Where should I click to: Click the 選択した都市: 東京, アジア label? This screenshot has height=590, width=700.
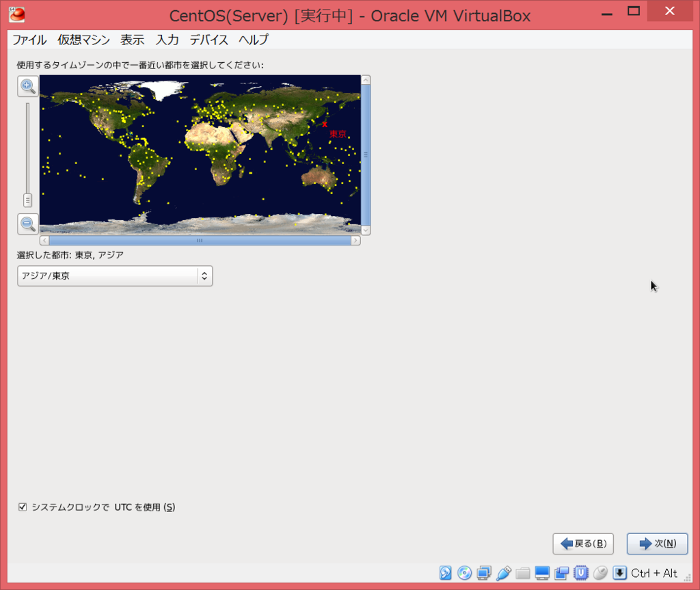point(70,255)
